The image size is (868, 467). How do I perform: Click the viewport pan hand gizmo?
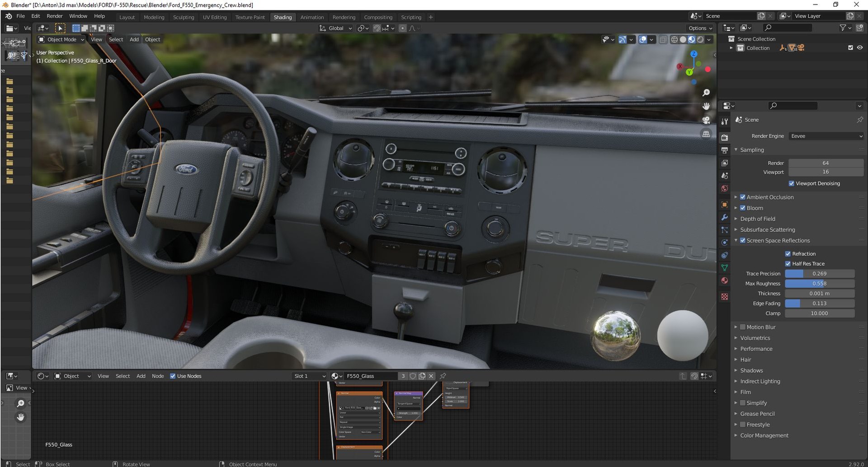point(706,106)
